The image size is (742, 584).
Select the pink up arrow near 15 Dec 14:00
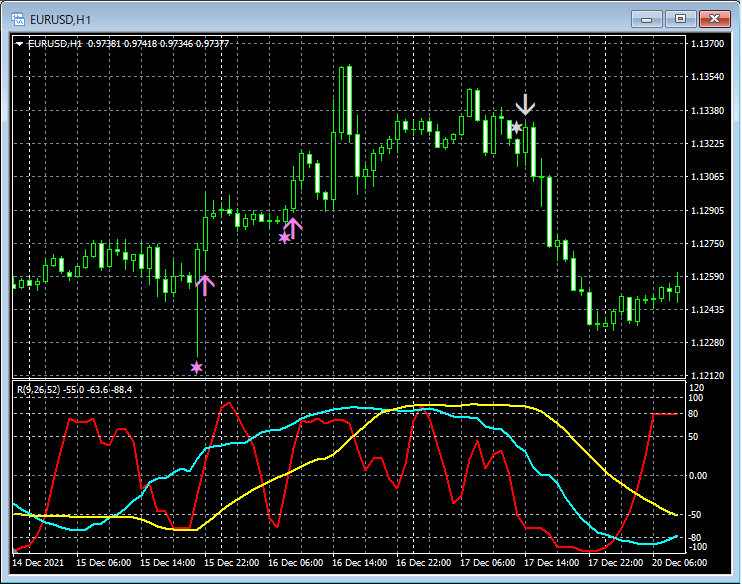[204, 285]
